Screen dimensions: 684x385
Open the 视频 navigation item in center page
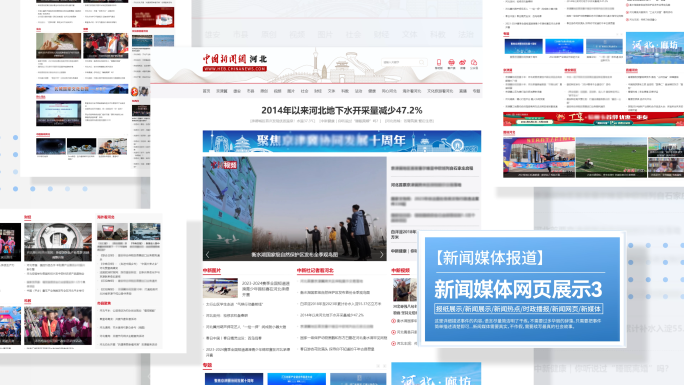point(277,91)
